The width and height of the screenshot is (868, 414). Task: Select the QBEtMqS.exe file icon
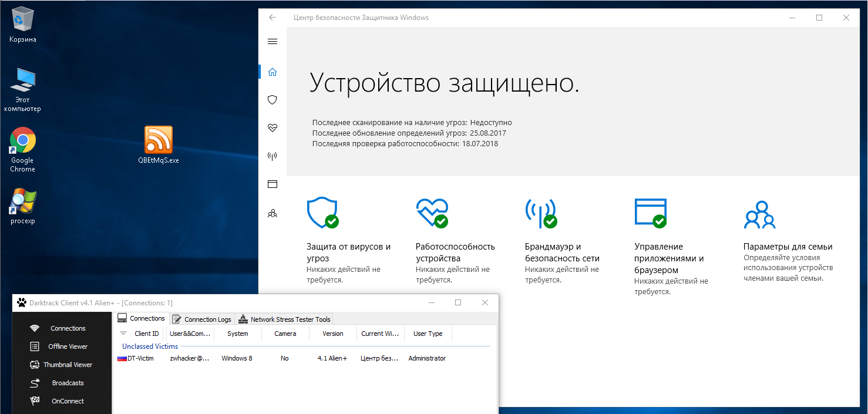[x=159, y=145]
